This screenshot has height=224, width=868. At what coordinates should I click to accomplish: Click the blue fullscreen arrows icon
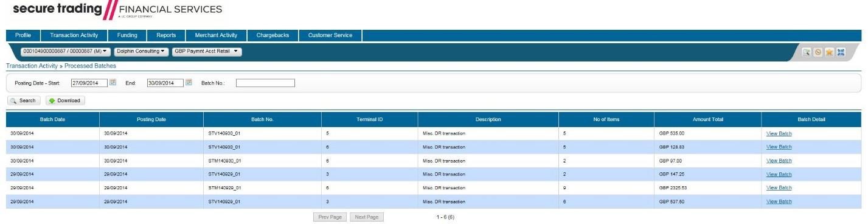click(x=841, y=52)
